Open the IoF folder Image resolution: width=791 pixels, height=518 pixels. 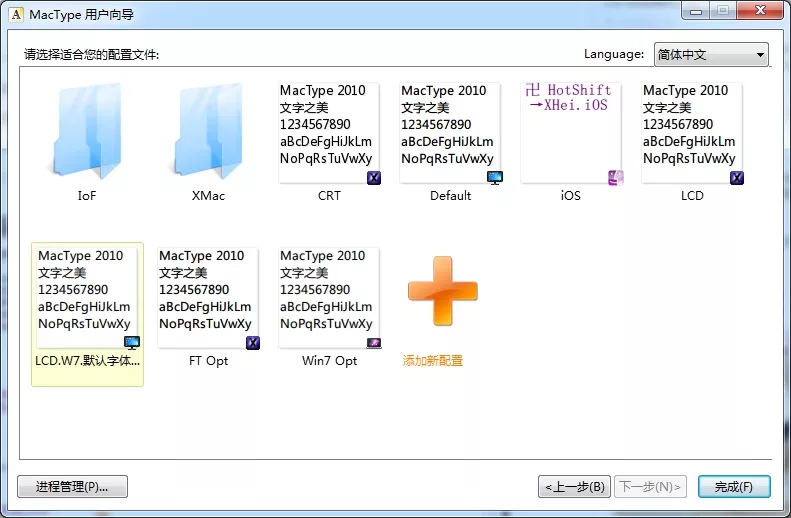87,131
